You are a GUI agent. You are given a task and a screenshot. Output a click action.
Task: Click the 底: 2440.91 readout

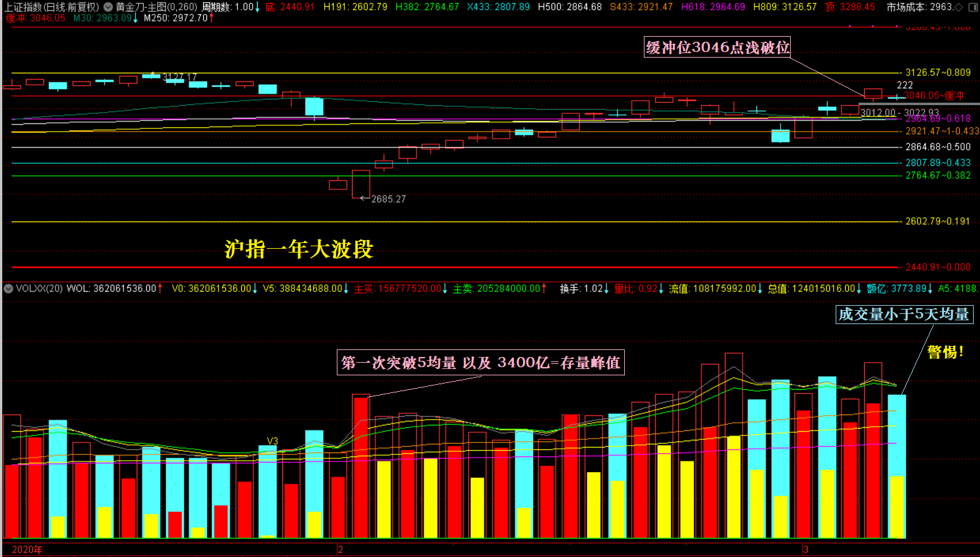click(289, 7)
